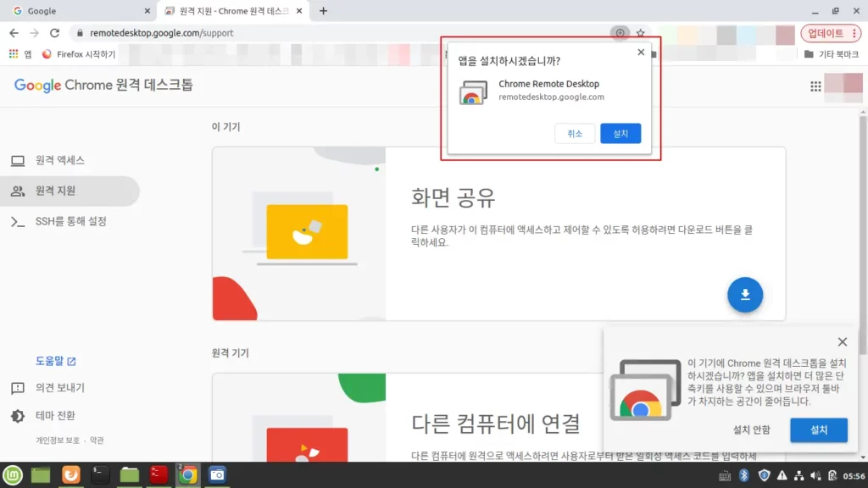Close the install app dialog
Screen dimensions: 868x488
pyautogui.click(x=641, y=52)
